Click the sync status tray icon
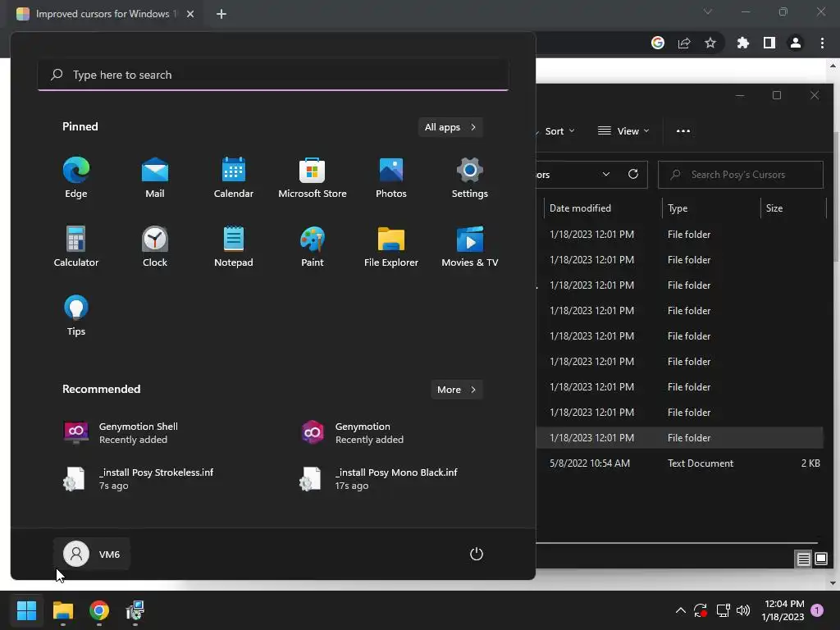 click(x=701, y=610)
